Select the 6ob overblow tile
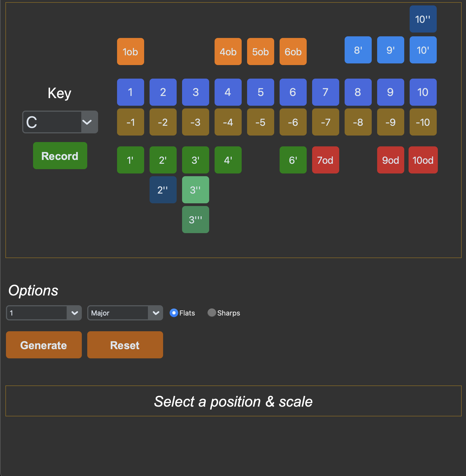 coord(293,52)
